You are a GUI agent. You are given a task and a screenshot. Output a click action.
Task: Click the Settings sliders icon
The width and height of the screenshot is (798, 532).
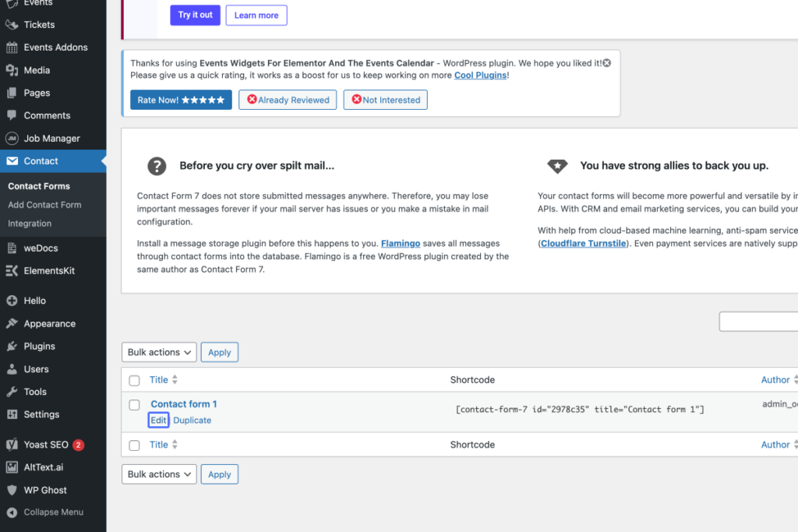pyautogui.click(x=12, y=414)
